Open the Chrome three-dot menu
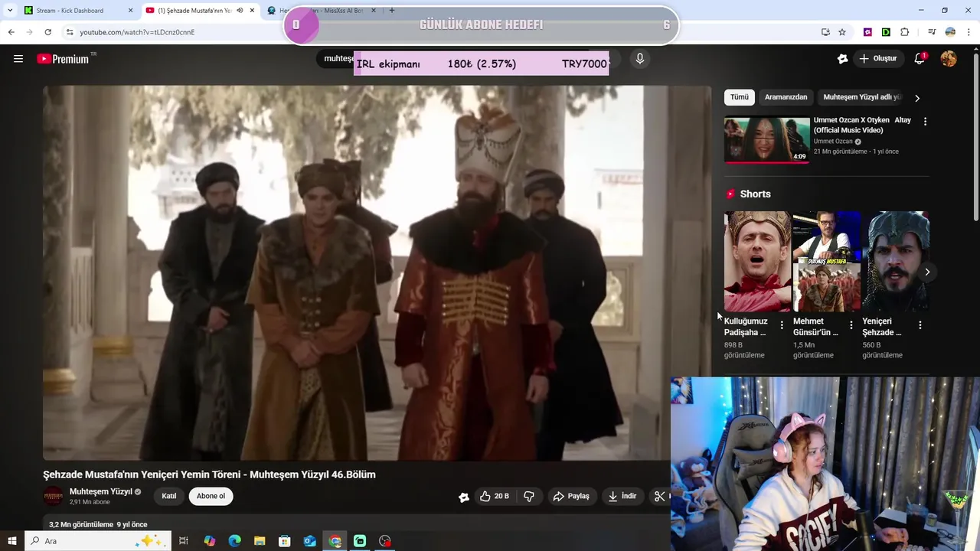 (x=969, y=32)
